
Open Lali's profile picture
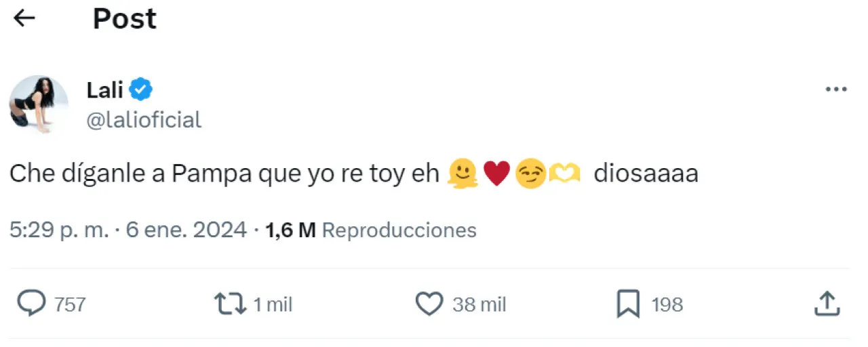pos(39,104)
